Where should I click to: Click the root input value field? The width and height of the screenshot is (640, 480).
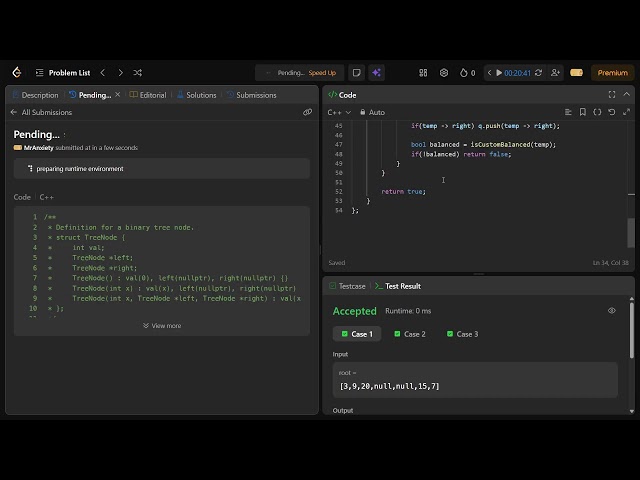[x=475, y=380]
